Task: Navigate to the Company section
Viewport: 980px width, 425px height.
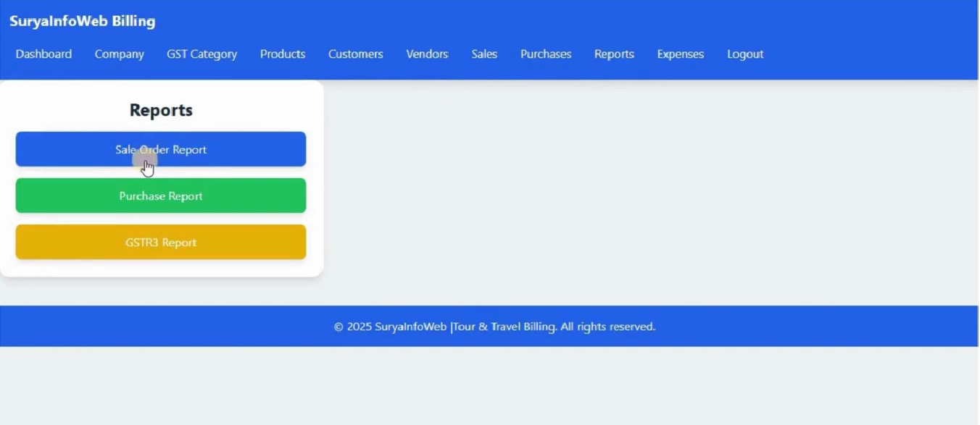Action: (119, 54)
